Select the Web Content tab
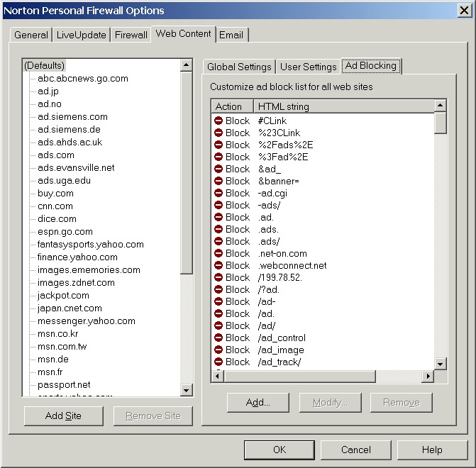The image size is (476, 468). tap(183, 34)
